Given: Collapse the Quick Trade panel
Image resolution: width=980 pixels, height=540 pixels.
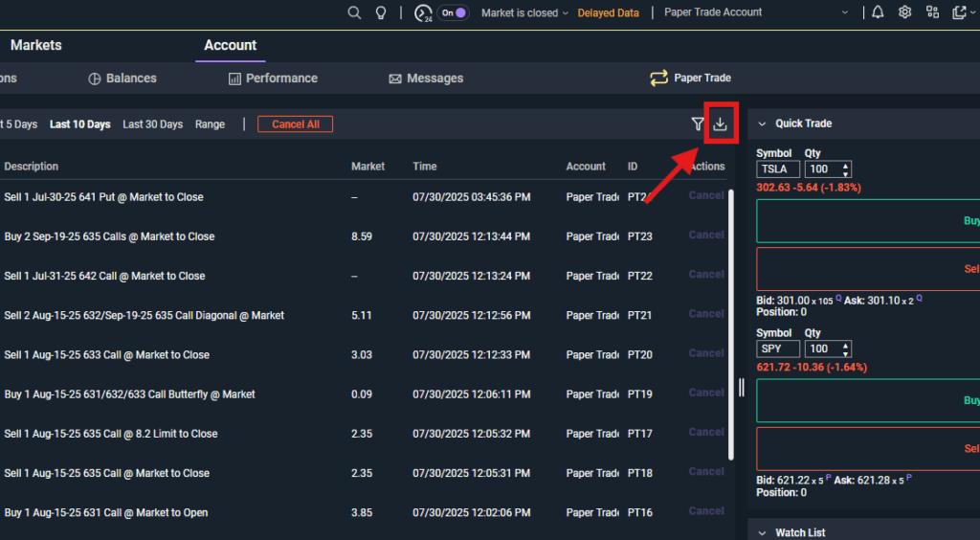Looking at the screenshot, I should coord(763,124).
